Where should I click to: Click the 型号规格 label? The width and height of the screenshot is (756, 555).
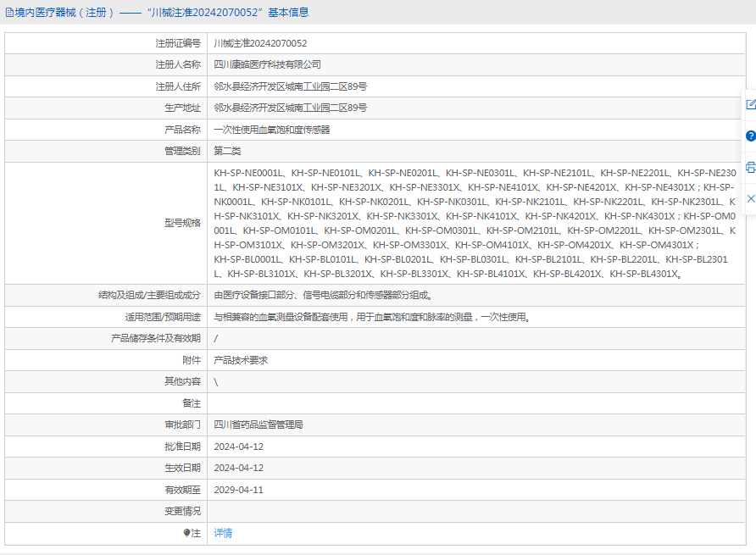182,223
